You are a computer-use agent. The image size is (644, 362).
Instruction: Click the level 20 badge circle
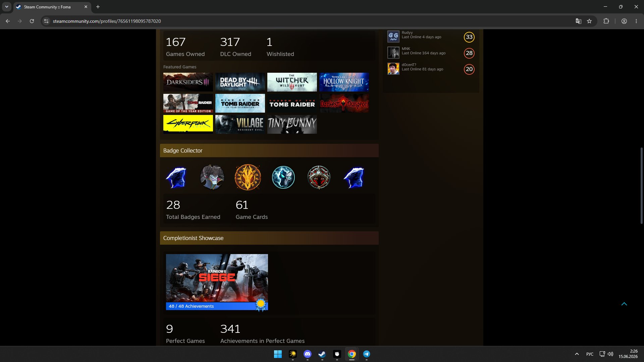pyautogui.click(x=469, y=69)
